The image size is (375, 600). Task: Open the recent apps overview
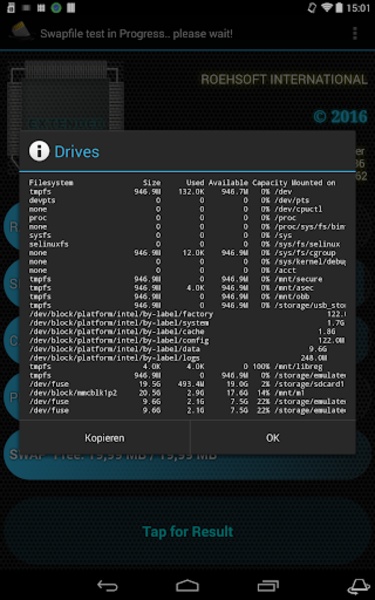click(x=268, y=586)
